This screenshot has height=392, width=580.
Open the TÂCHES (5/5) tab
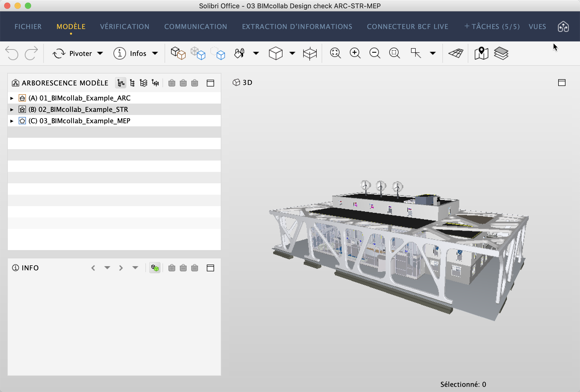(492, 27)
